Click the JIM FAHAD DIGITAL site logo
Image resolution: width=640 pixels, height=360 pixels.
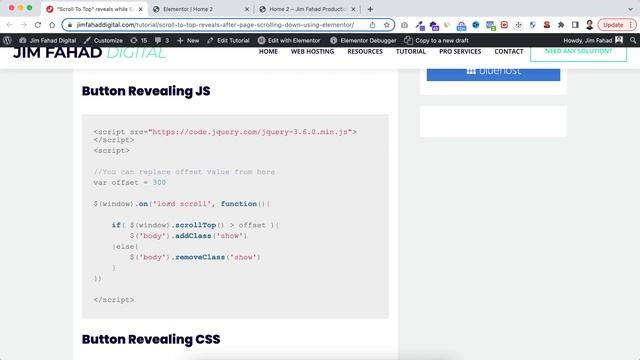click(90, 52)
